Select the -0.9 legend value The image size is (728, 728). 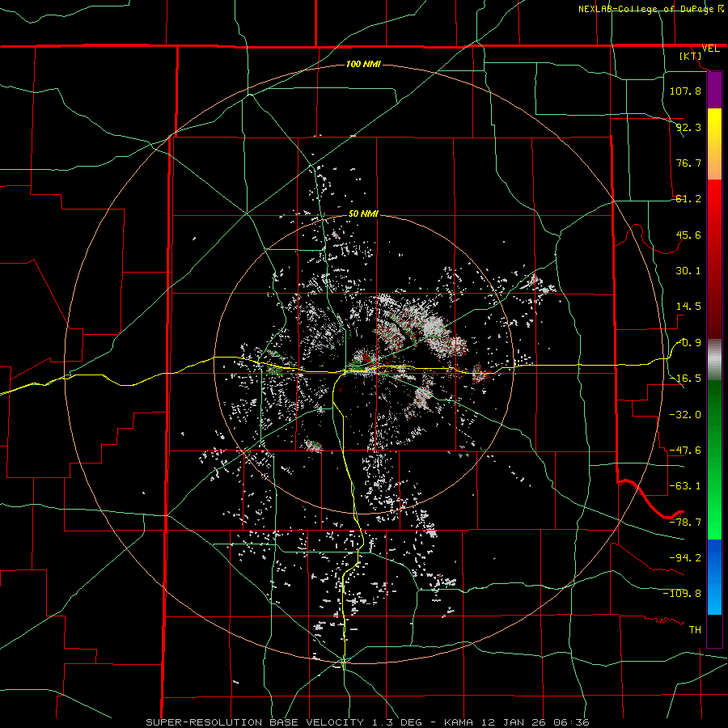689,343
